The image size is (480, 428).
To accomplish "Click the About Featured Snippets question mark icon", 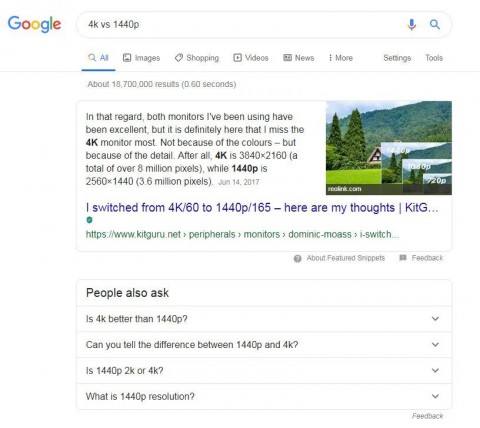I will click(297, 258).
